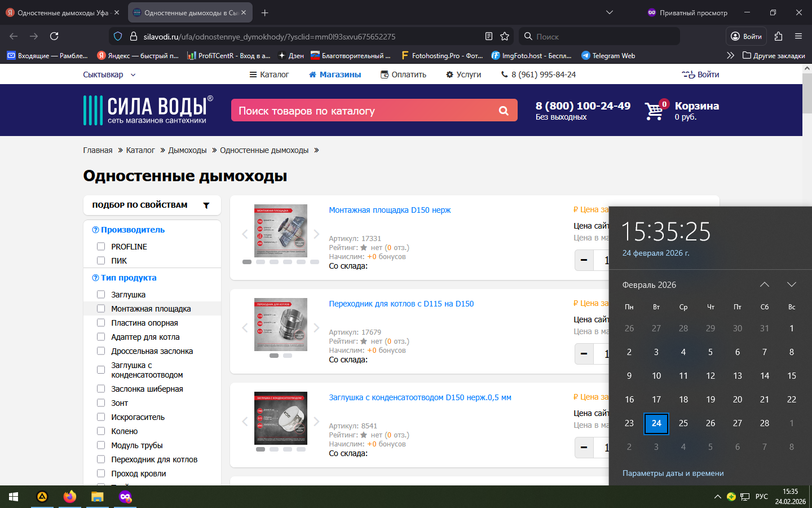Switch to the Одностенные дымоходы Уфа tab
This screenshot has width=812, height=508.
(x=63, y=12)
